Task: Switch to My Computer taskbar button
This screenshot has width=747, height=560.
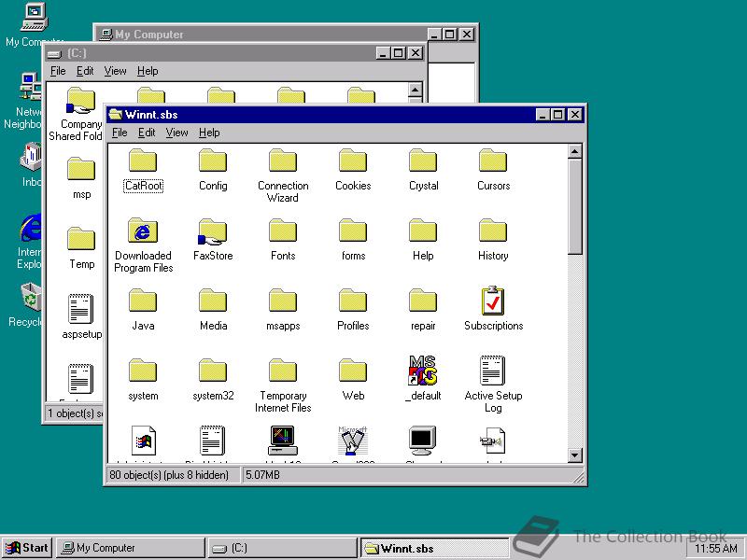Action: (130, 548)
